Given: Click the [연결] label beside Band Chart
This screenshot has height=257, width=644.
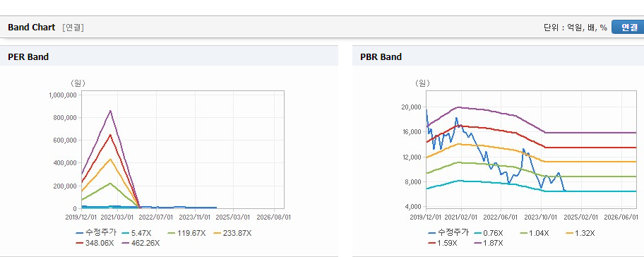Looking at the screenshot, I should point(73,28).
